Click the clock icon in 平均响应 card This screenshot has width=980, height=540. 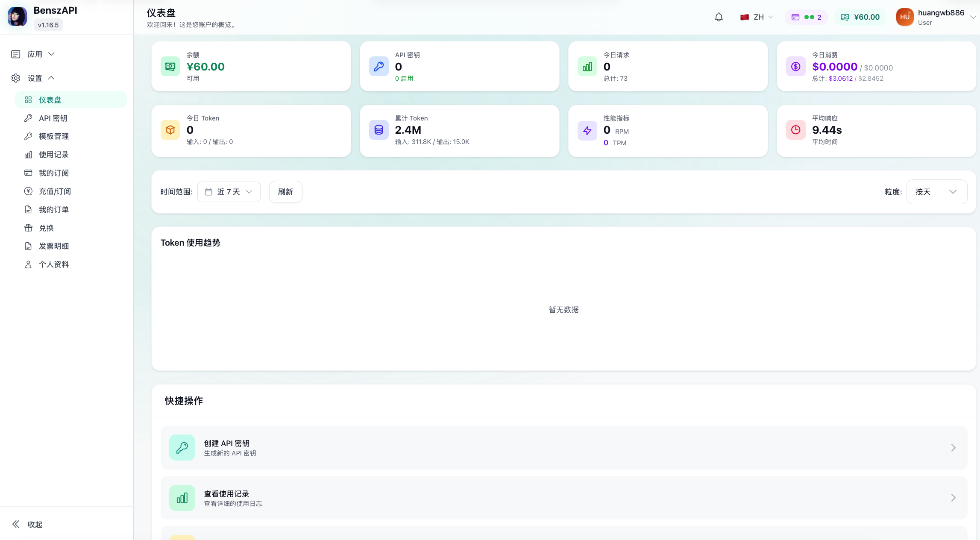pyautogui.click(x=795, y=130)
